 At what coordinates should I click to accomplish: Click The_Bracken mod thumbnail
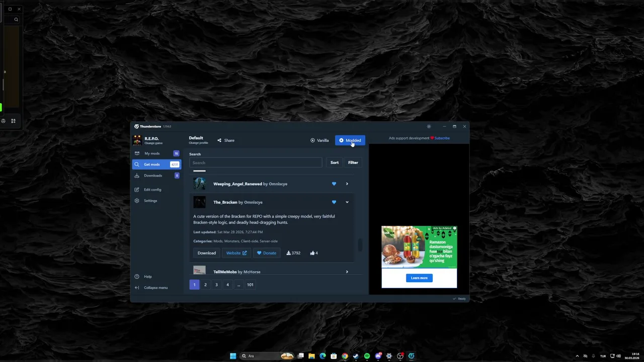pos(199,202)
